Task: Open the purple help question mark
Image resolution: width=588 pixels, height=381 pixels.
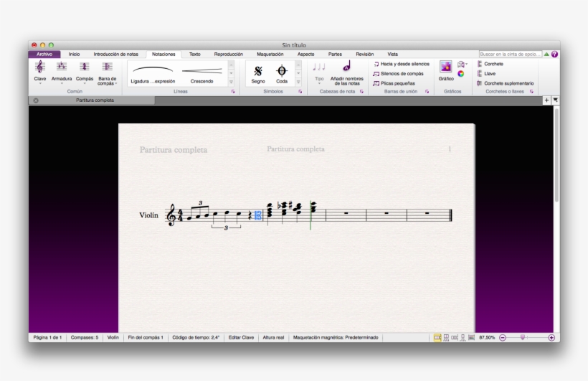Action: pos(555,55)
